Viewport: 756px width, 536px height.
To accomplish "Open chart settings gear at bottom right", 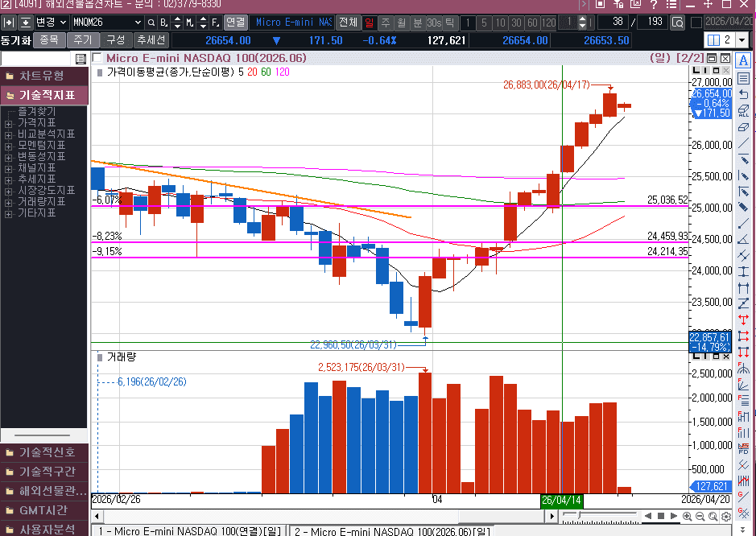I will pyautogui.click(x=725, y=516).
